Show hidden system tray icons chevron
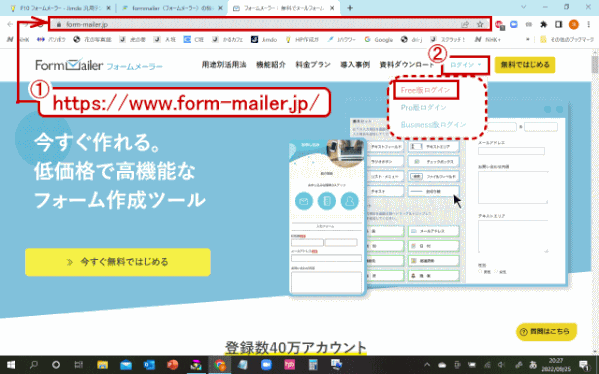The image size is (599, 374). [427, 365]
